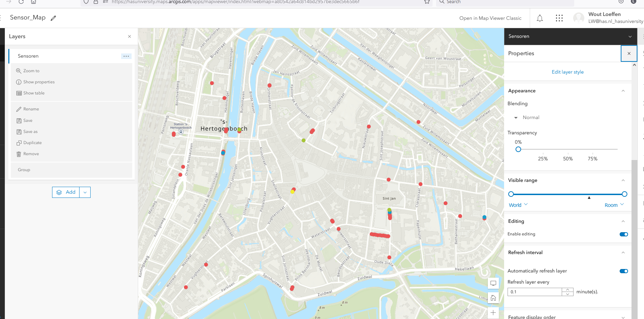Choose Rename for the layer
This screenshot has width=644, height=319.
click(28, 109)
